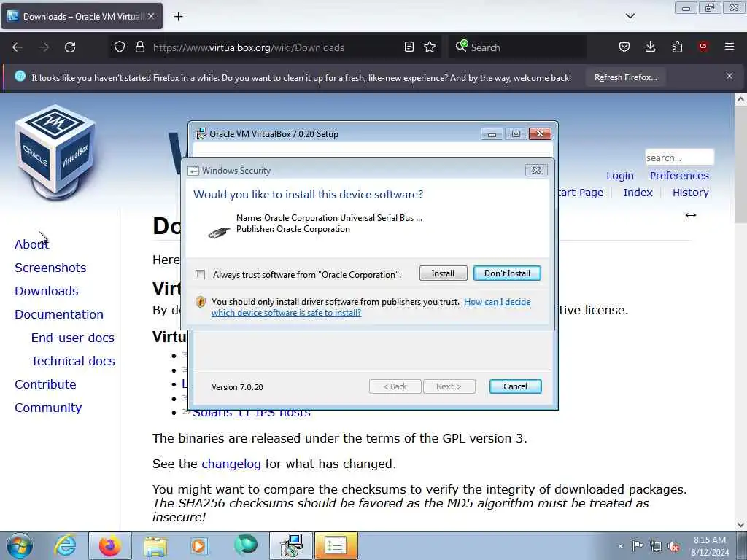Click the green globe taskbar icon
This screenshot has width=747, height=560.
point(245,545)
